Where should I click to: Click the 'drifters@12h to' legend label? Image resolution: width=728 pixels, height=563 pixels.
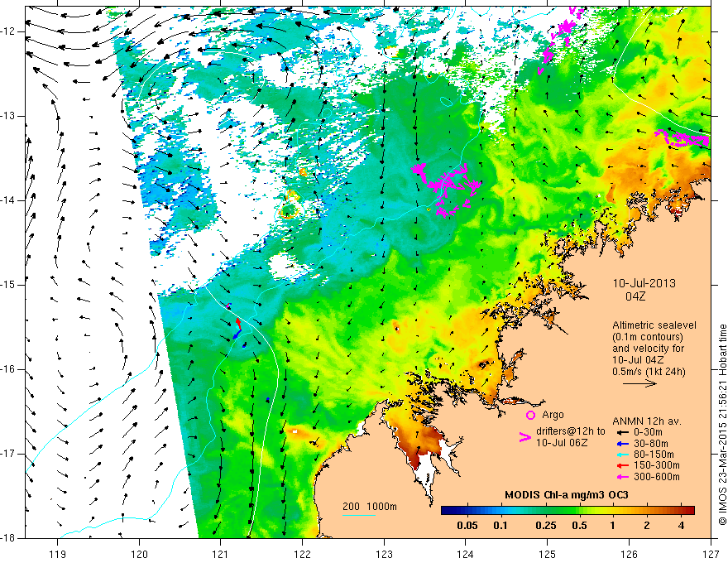(571, 431)
